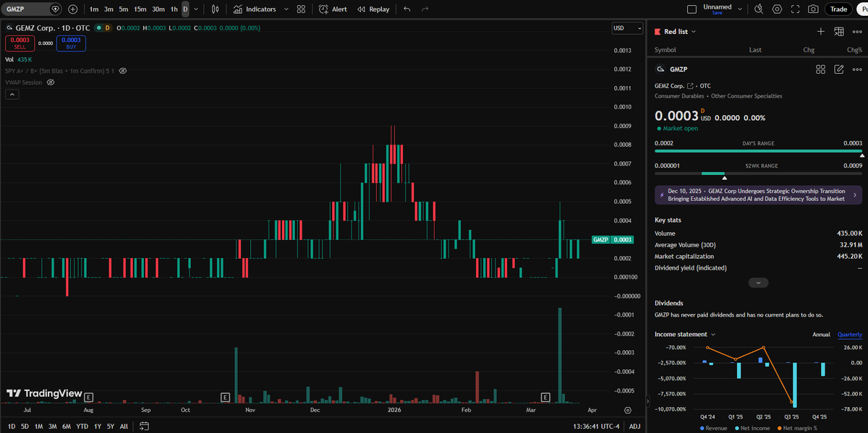
Task: Open the USD currency dropdown
Action: click(627, 28)
